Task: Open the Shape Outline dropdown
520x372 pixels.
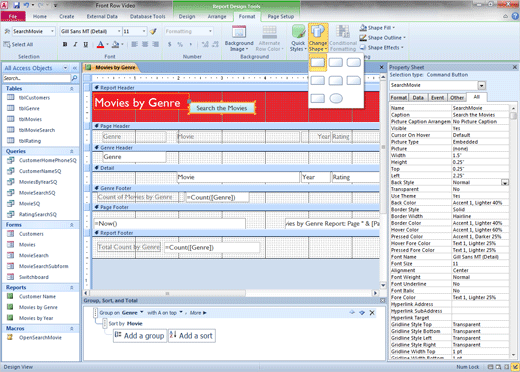Action: tap(383, 38)
